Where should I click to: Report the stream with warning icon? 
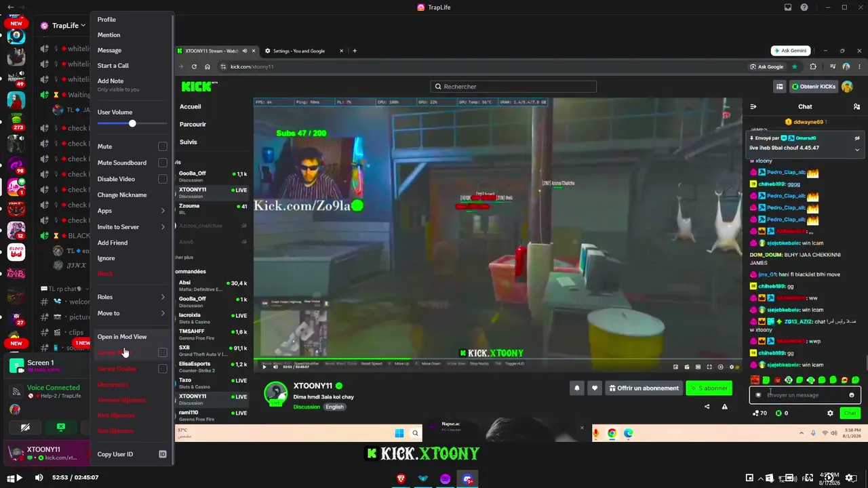[724, 407]
